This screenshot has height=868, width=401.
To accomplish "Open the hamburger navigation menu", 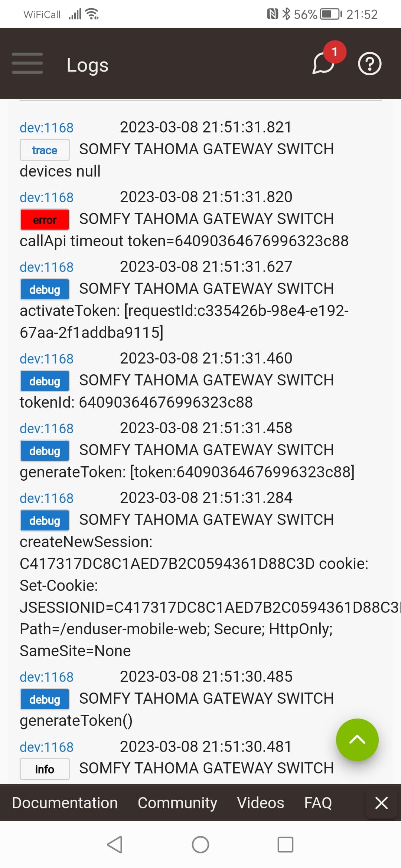I will (27, 63).
